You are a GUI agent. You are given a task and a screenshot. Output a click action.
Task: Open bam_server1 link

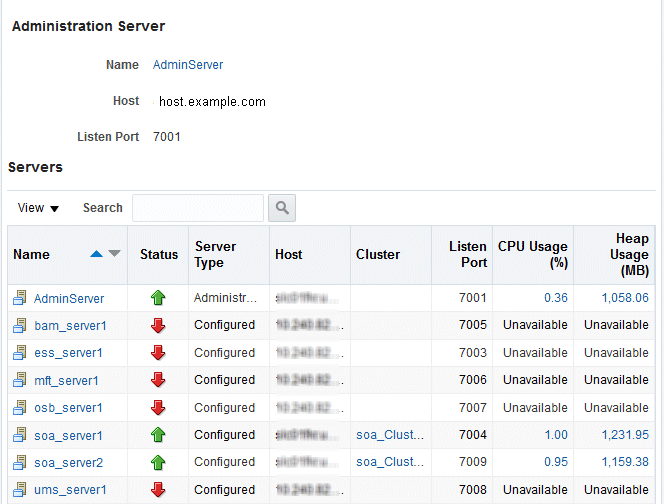[x=70, y=326]
